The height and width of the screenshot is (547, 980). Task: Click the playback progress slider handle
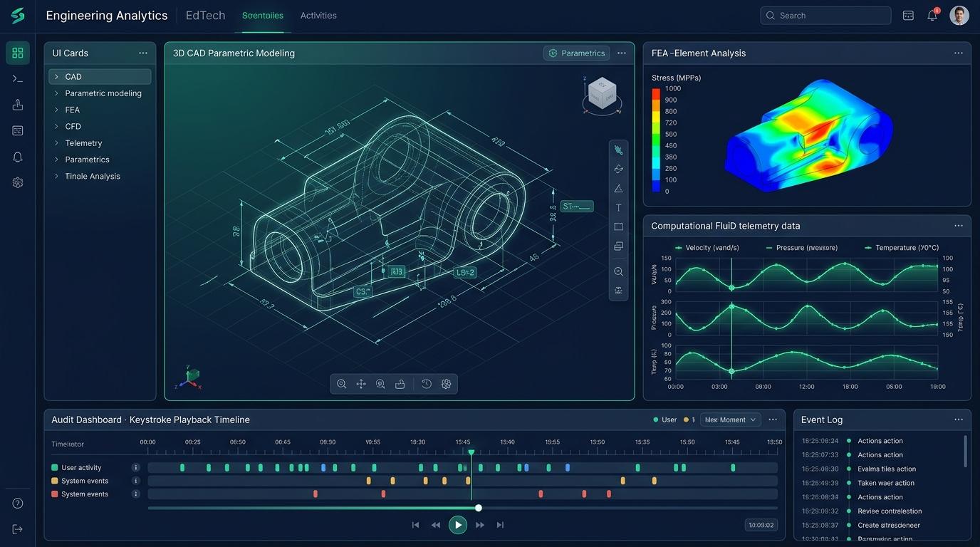coord(479,508)
